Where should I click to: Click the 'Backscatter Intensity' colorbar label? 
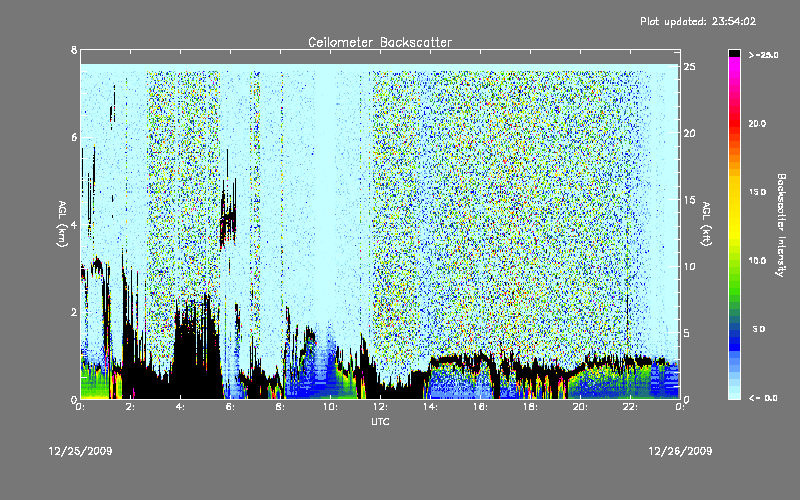click(x=781, y=225)
